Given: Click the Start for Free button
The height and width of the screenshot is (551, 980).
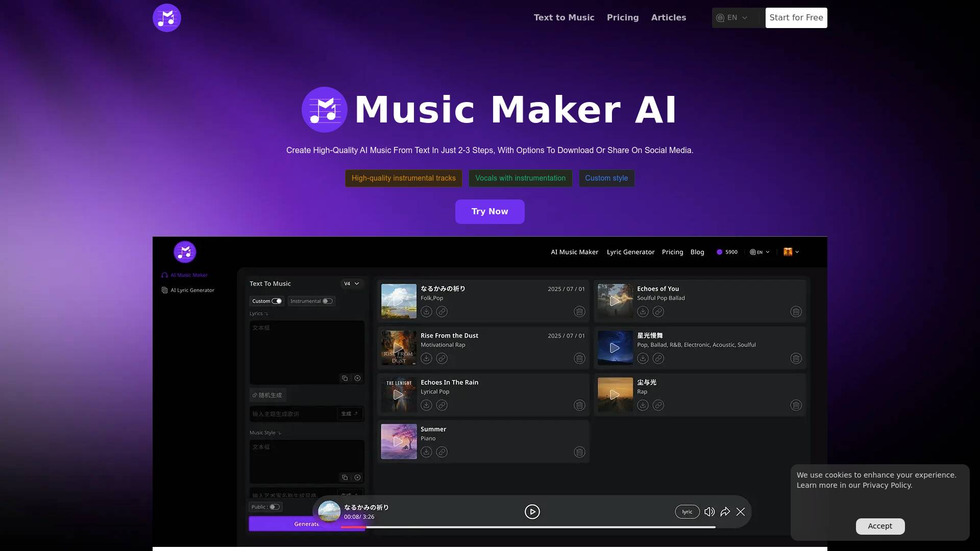Looking at the screenshot, I should click(796, 18).
